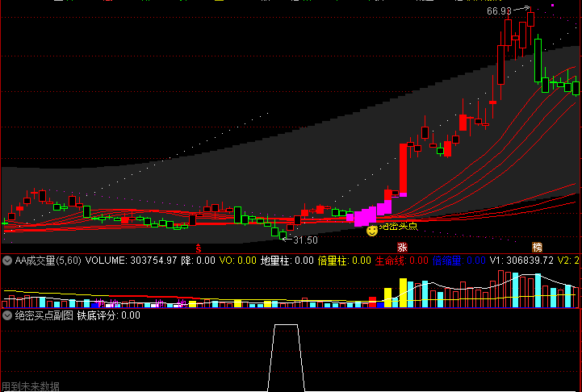Click the 绝密买点 signal label
This screenshot has width=582, height=392.
398,226
